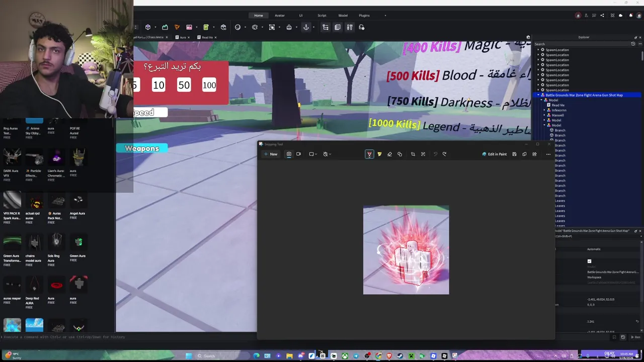Close the Read Me document tab
The width and height of the screenshot is (644, 362).
[215, 37]
